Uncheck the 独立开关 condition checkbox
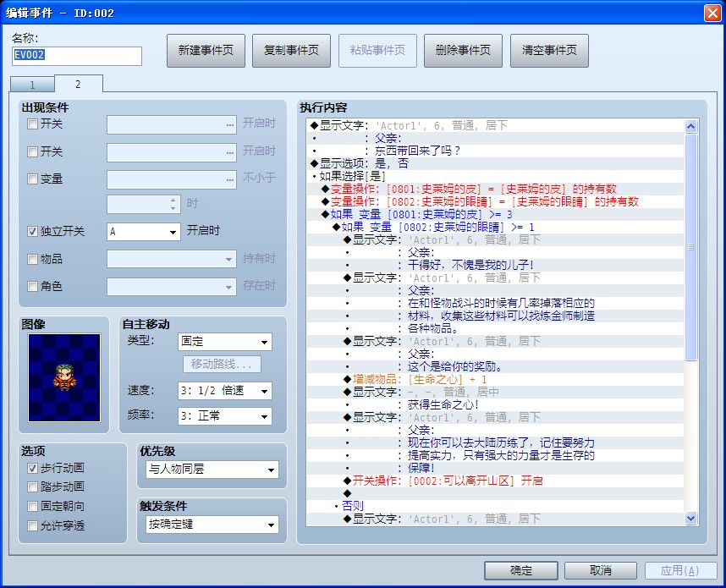This screenshot has height=588, width=726. click(x=32, y=232)
